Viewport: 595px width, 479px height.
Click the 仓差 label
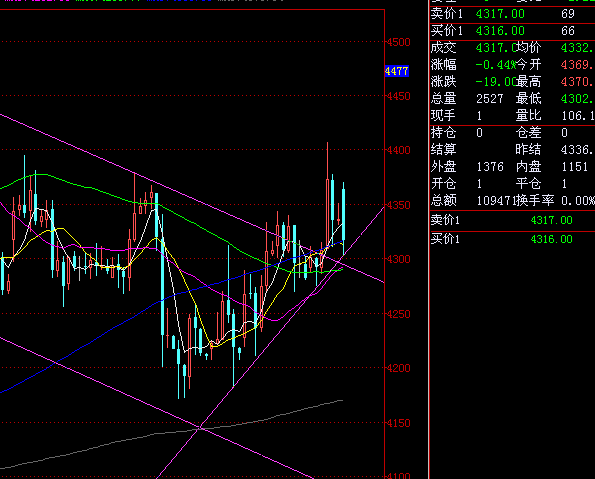(528, 133)
